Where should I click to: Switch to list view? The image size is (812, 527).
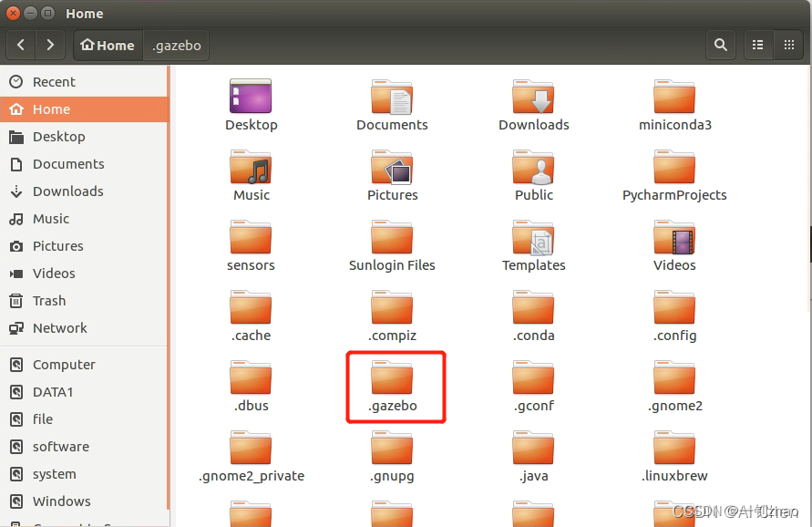757,45
